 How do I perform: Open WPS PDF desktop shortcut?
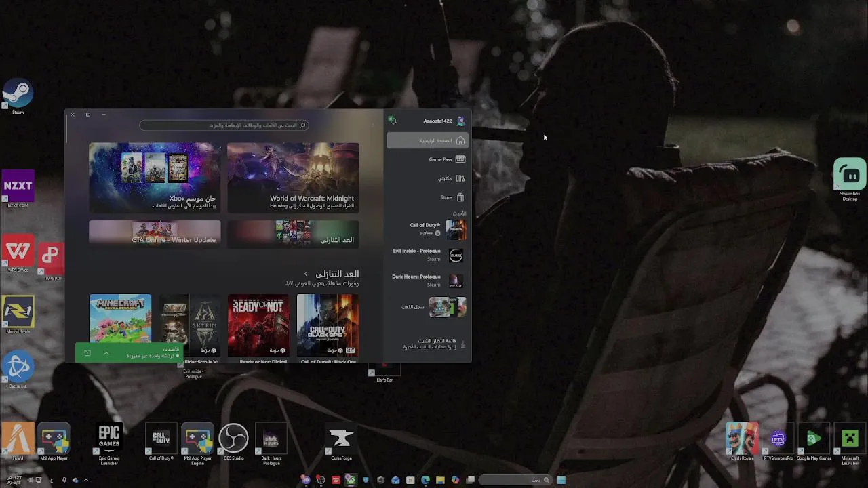click(52, 260)
